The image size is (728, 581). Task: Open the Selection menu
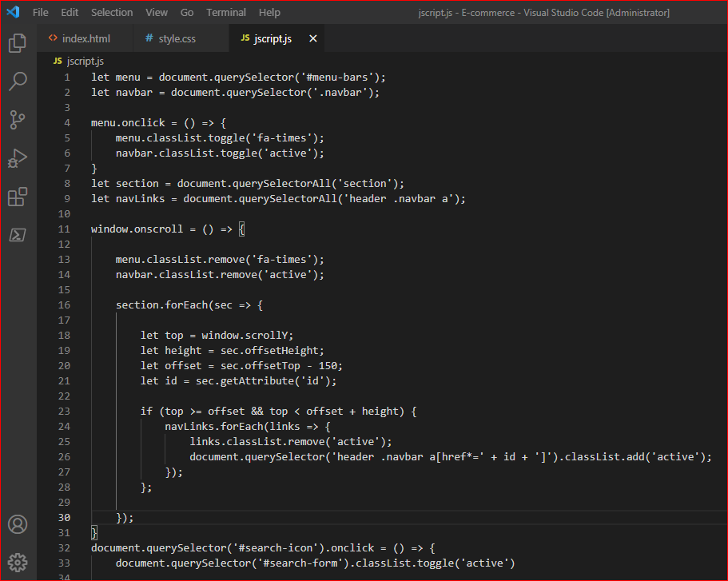click(112, 13)
